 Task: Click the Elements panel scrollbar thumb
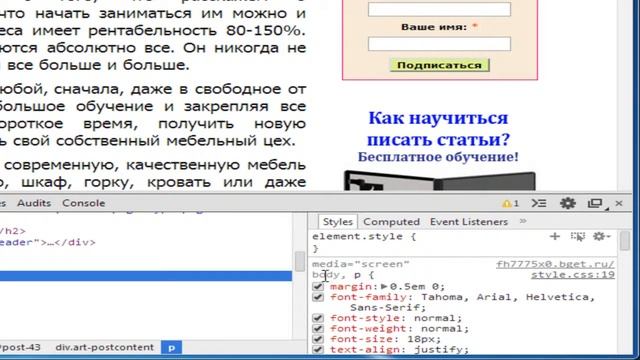pyautogui.click(x=300, y=261)
